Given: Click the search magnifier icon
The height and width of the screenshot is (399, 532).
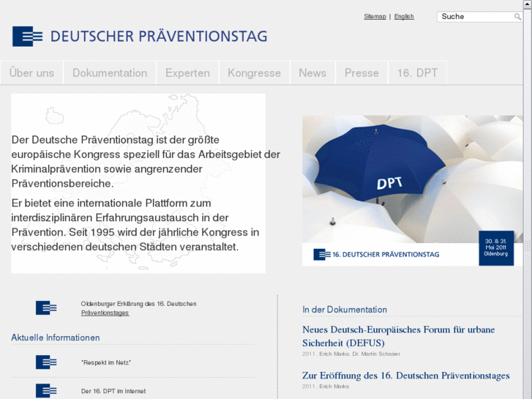Looking at the screenshot, I should tap(517, 17).
